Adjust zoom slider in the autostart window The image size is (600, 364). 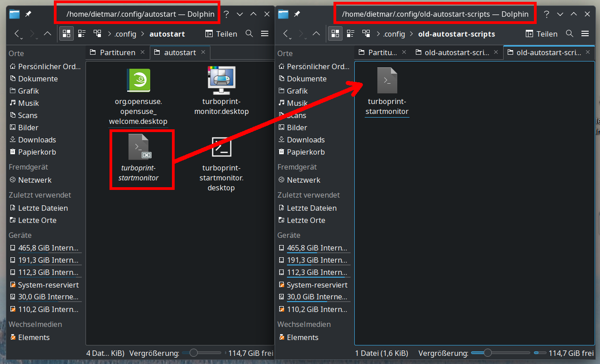[194, 353]
